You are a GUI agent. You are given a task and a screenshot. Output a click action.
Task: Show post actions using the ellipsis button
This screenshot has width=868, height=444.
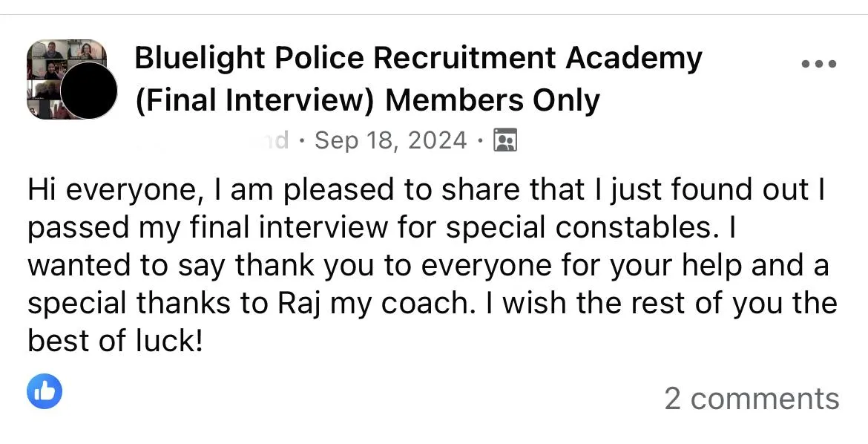(819, 64)
